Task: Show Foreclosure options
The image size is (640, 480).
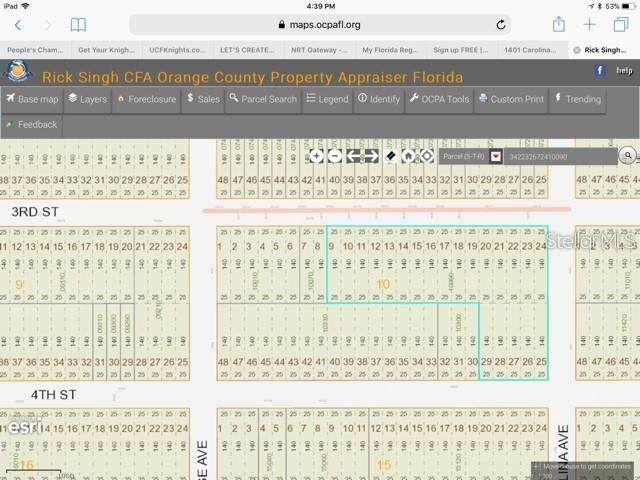Action: point(146,99)
